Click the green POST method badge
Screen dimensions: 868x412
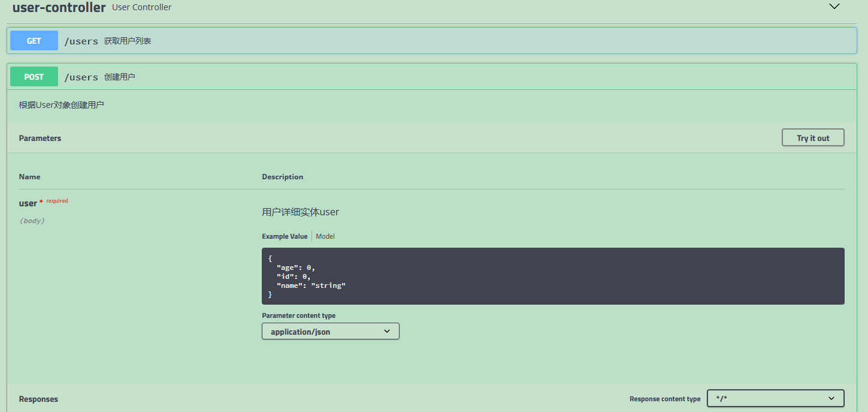click(34, 77)
